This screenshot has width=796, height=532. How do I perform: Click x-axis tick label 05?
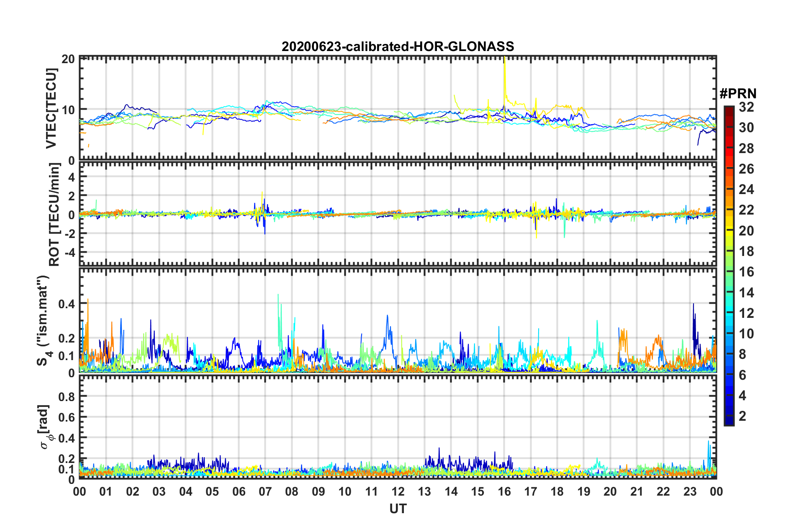(x=212, y=491)
